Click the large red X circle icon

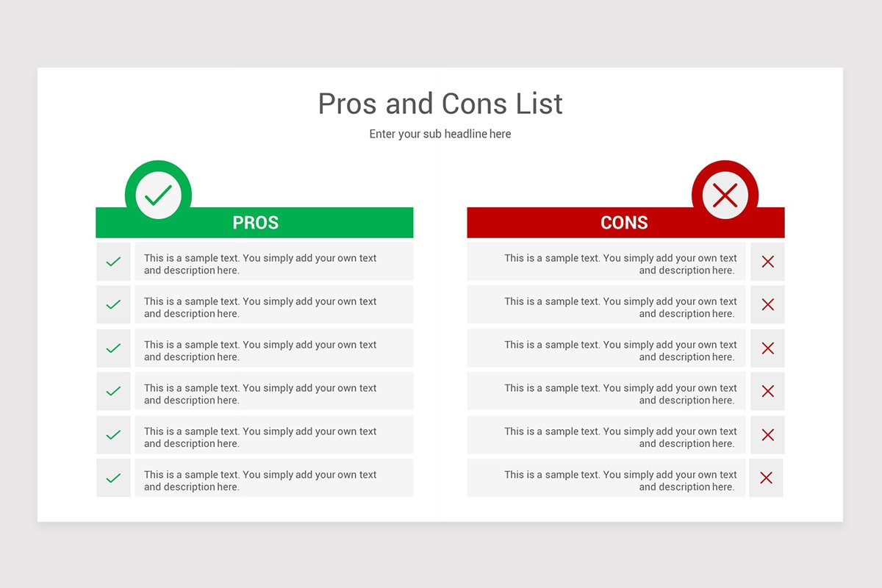click(725, 195)
